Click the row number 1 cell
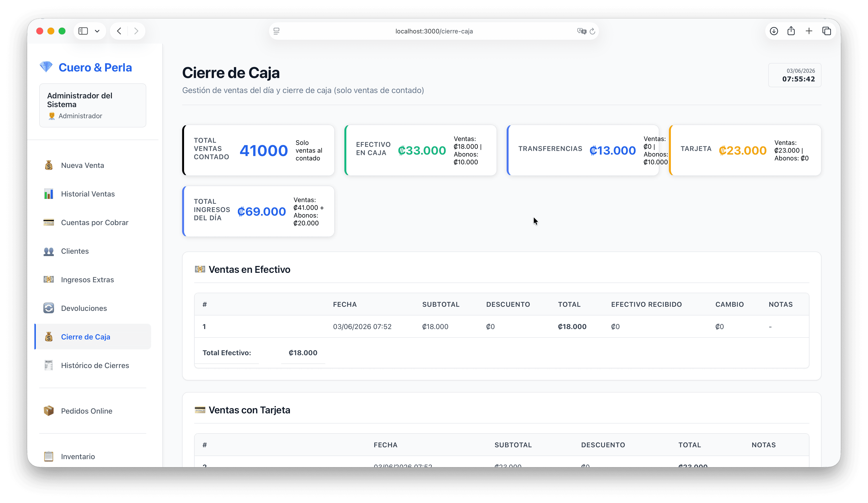Screen dimensions: 868x503 pyautogui.click(x=204, y=326)
